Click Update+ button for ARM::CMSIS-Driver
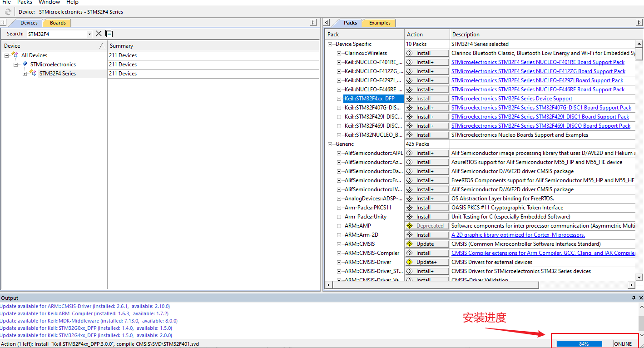 pos(427,262)
